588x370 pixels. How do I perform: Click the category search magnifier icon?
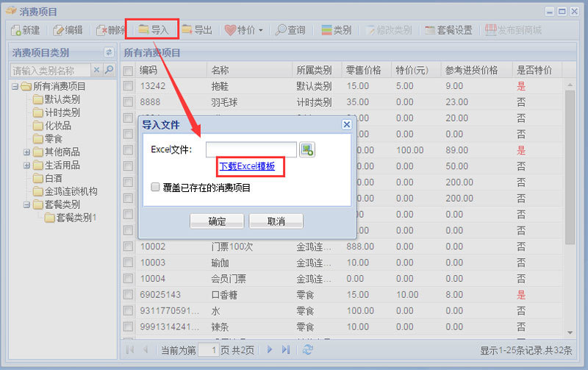coord(109,70)
